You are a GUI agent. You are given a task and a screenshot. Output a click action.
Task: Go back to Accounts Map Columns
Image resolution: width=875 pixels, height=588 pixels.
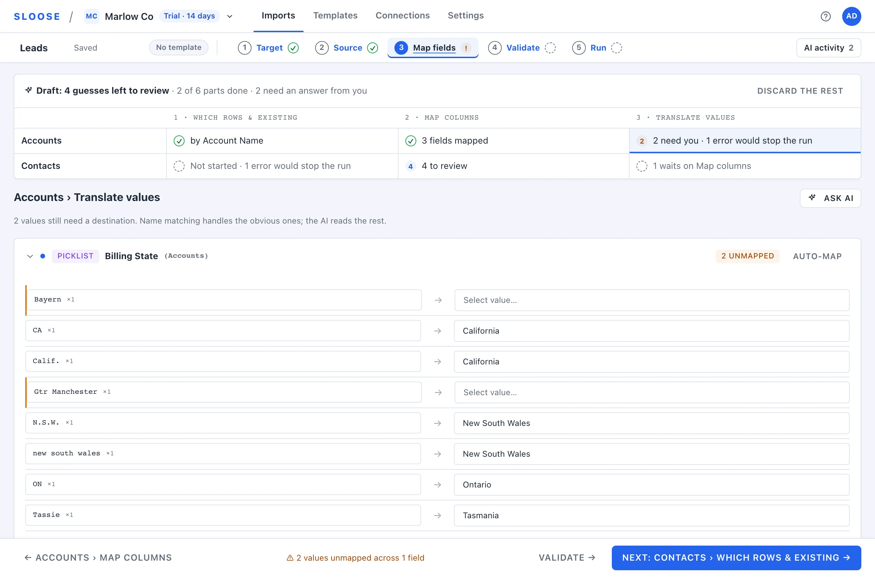tap(98, 558)
